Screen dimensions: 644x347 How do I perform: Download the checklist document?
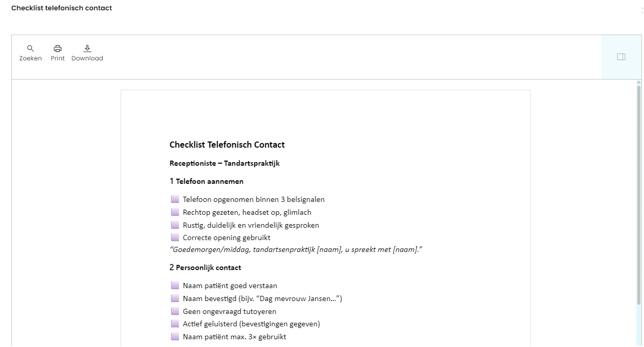(87, 53)
